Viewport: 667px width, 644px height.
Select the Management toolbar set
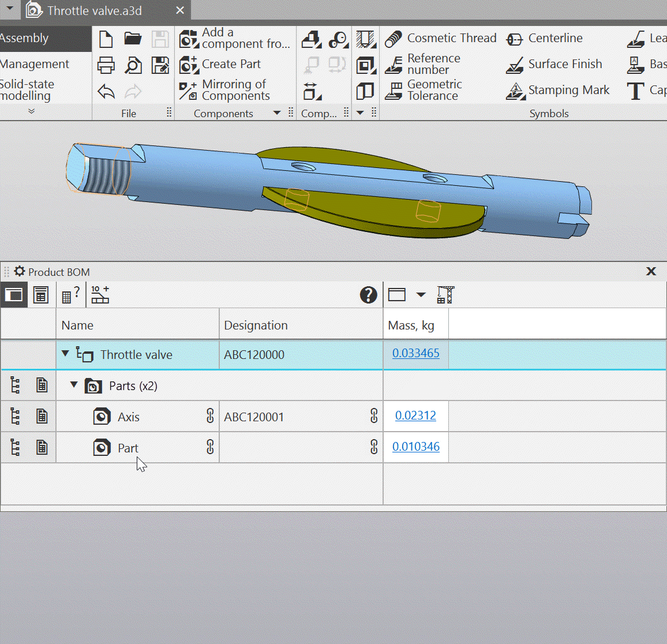35,64
